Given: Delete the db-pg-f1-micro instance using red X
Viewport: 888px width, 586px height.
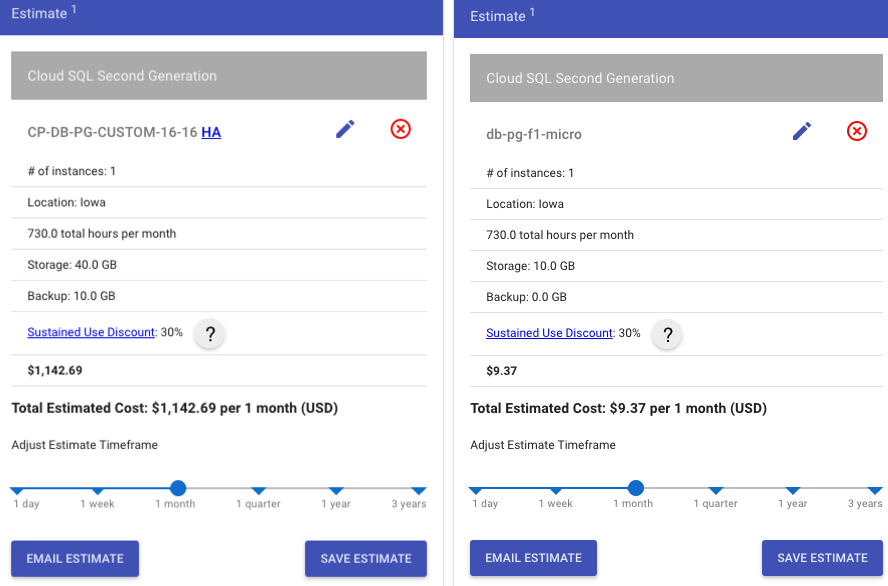Looking at the screenshot, I should coord(857,132).
